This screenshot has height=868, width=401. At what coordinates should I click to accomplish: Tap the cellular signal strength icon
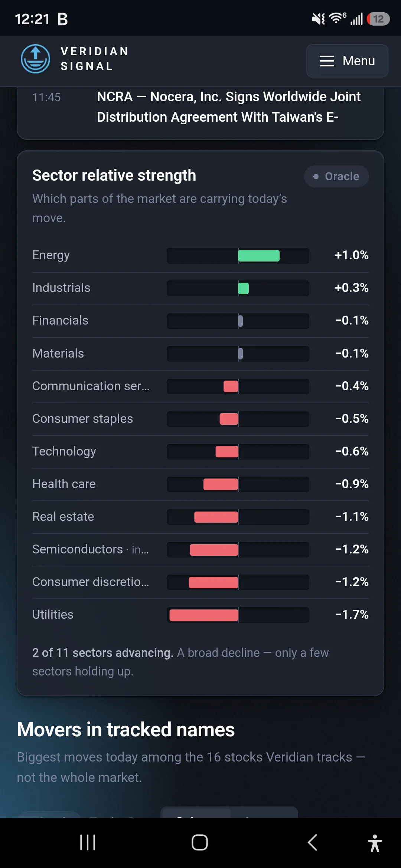(356, 19)
